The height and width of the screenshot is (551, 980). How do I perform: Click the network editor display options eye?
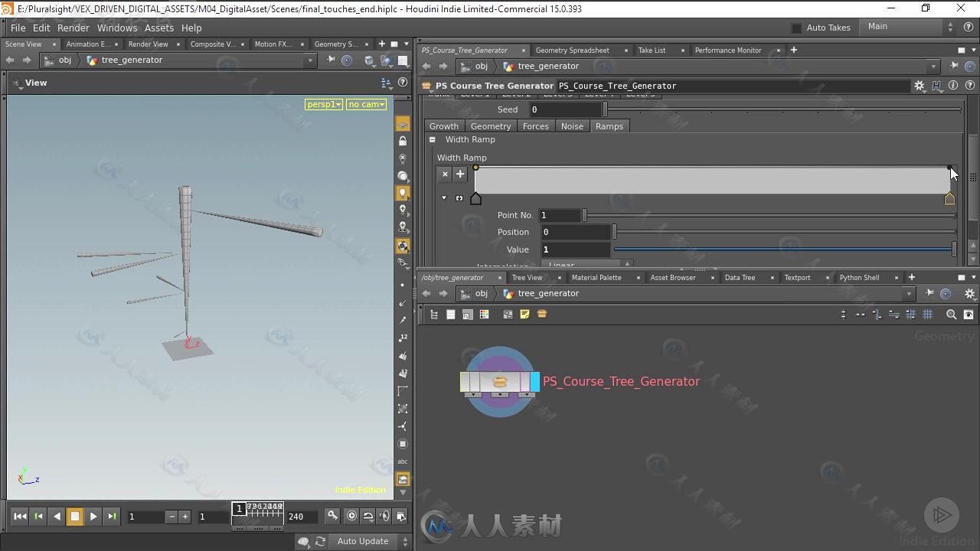click(969, 315)
